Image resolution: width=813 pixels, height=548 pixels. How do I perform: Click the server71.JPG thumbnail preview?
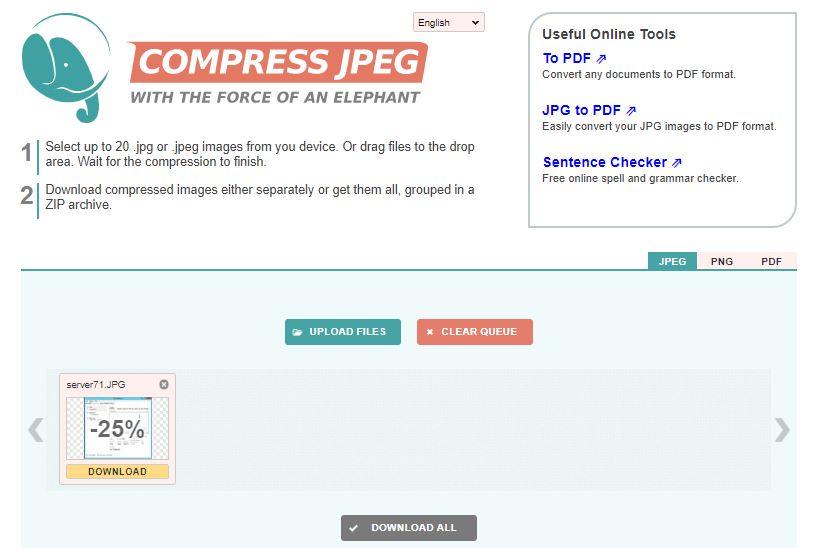tap(117, 429)
